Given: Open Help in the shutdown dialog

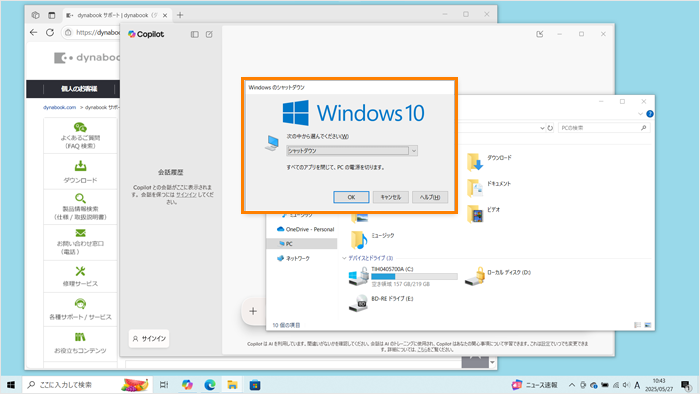Looking at the screenshot, I should click(429, 197).
